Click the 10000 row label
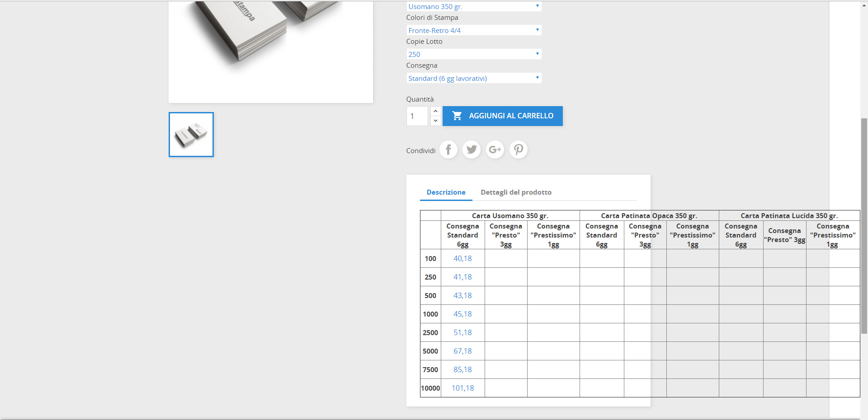 430,388
